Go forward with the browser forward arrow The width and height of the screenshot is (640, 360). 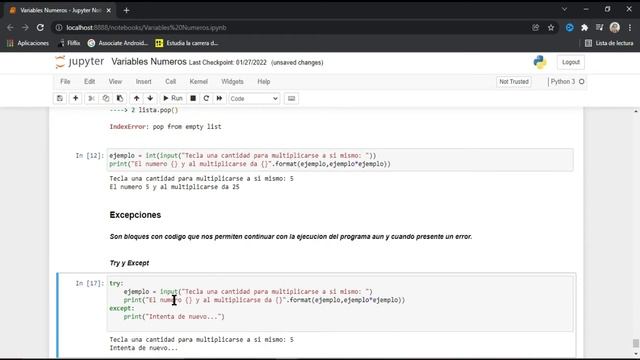click(x=25, y=28)
